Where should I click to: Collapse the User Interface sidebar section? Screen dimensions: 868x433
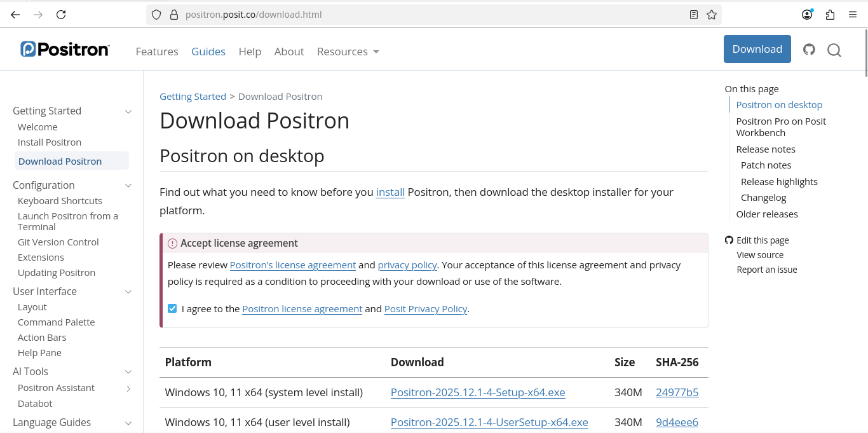click(128, 292)
